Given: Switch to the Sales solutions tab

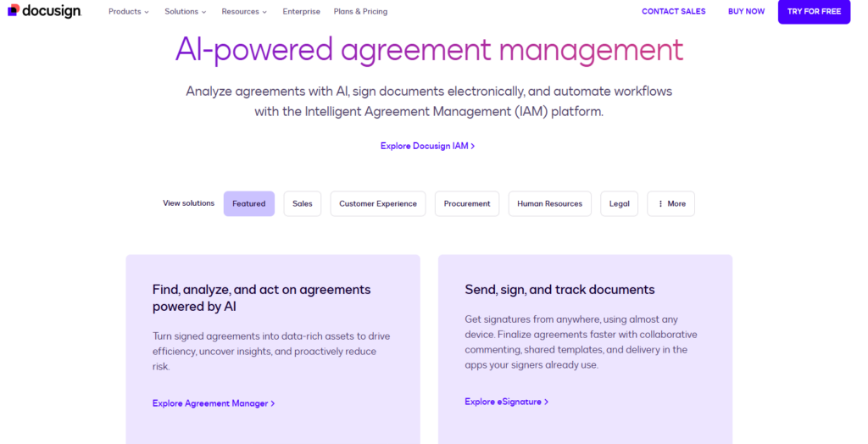Looking at the screenshot, I should [303, 203].
